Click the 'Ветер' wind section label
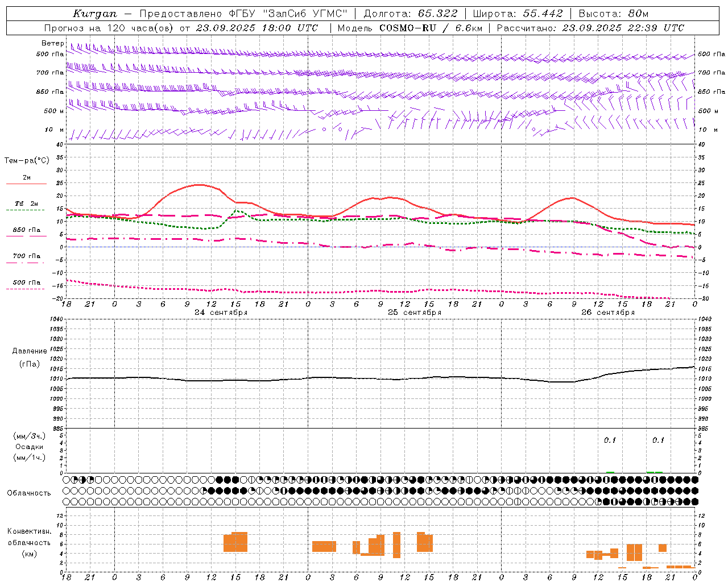The width and height of the screenshot is (728, 582). tap(52, 43)
